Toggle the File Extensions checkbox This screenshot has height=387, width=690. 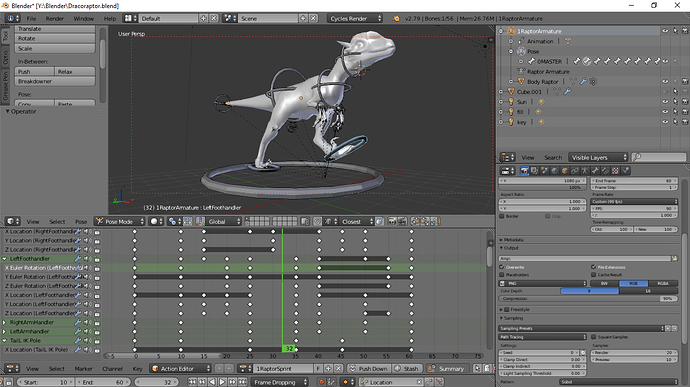594,267
